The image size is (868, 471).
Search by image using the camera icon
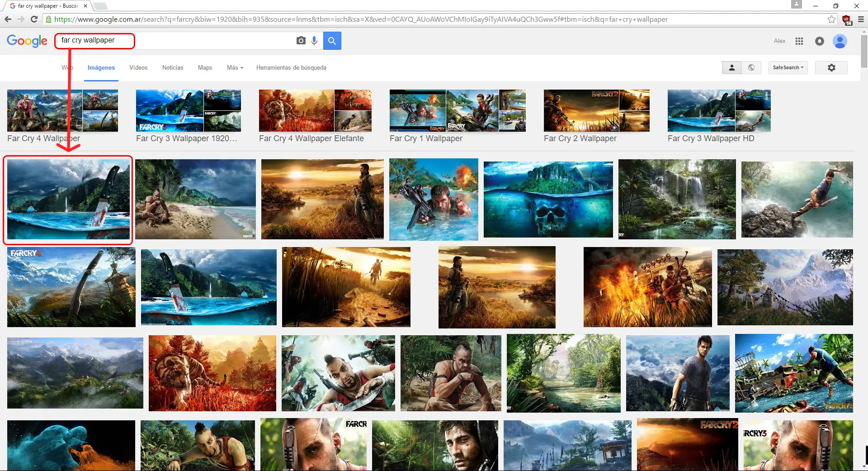tap(301, 41)
